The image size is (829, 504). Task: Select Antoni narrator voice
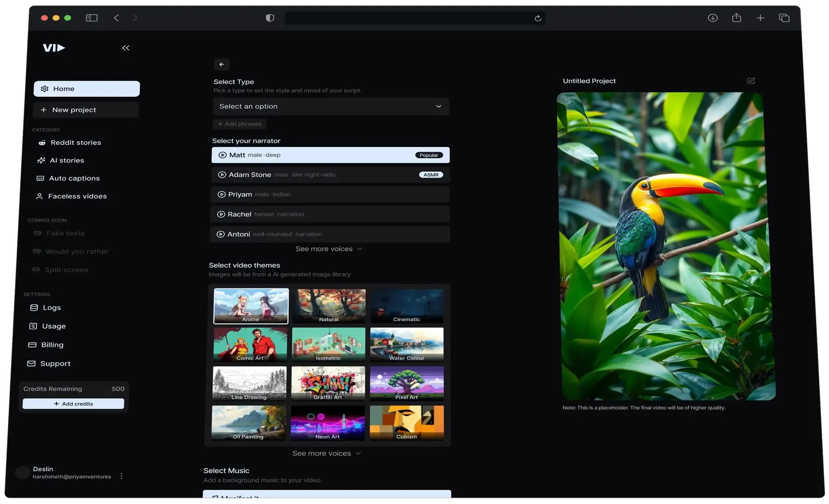point(330,234)
